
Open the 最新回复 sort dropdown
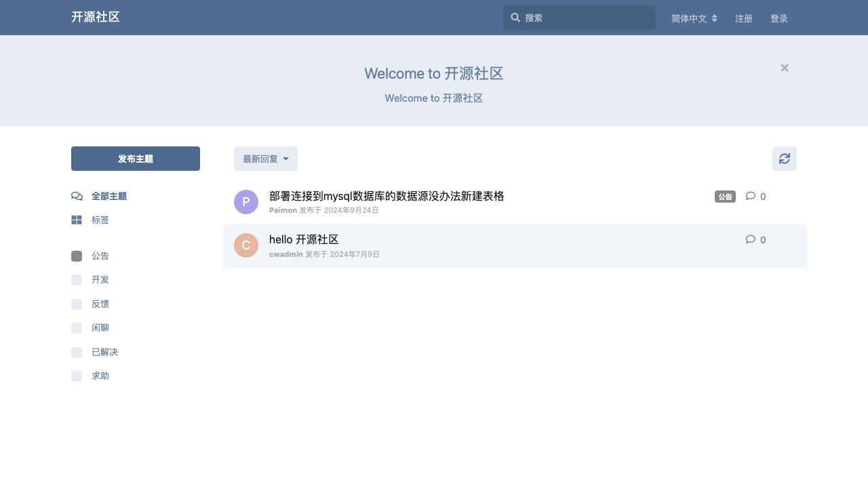(265, 159)
